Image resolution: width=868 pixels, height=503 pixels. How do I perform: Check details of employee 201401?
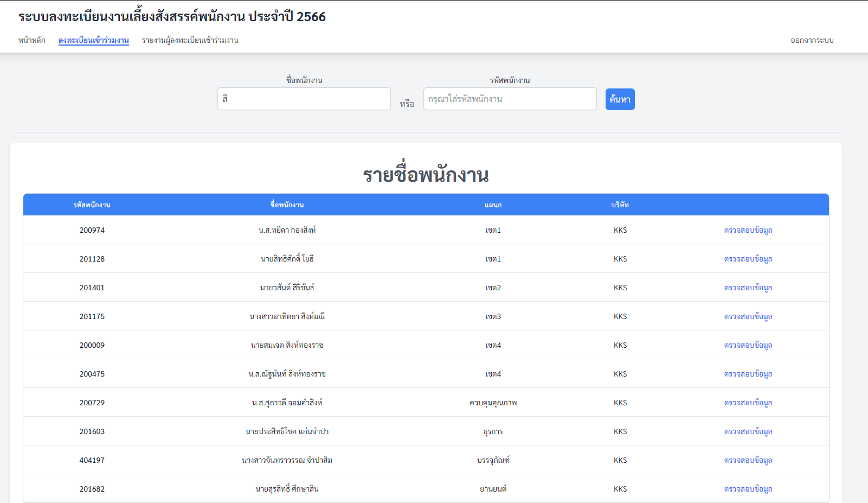pyautogui.click(x=748, y=288)
